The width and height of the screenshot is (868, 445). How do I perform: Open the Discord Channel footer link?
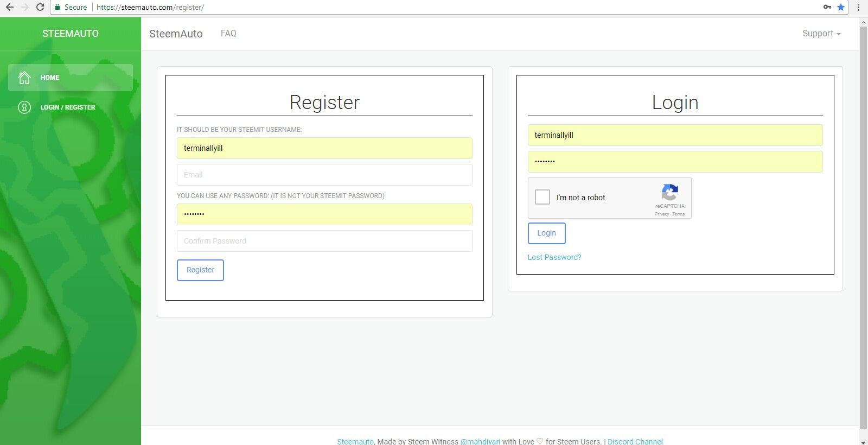pyautogui.click(x=635, y=441)
